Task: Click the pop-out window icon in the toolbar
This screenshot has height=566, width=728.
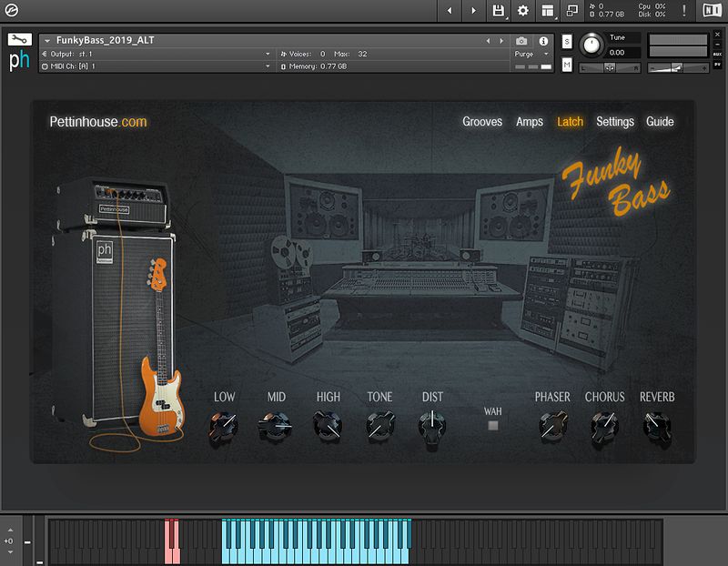Action: click(x=571, y=10)
